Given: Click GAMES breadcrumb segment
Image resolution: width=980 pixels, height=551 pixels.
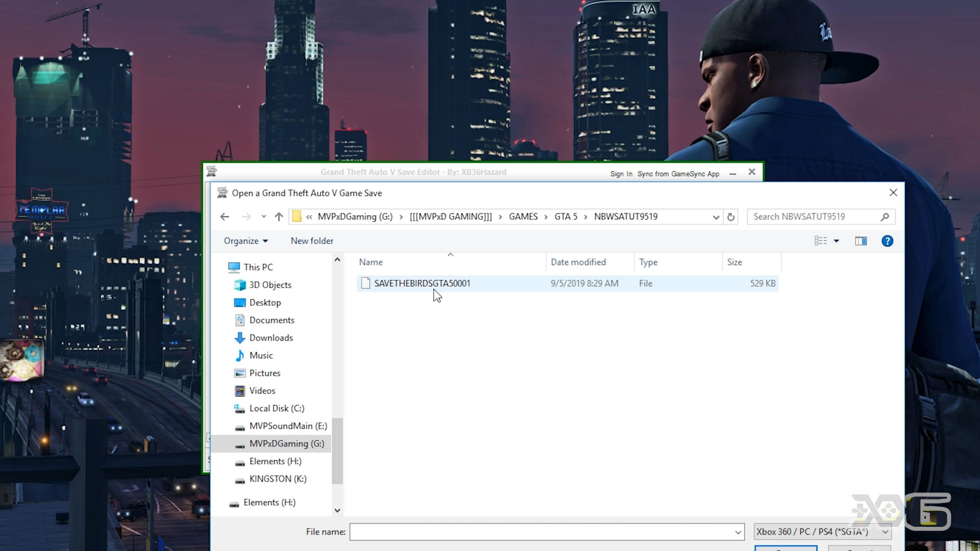Looking at the screenshot, I should 523,217.
